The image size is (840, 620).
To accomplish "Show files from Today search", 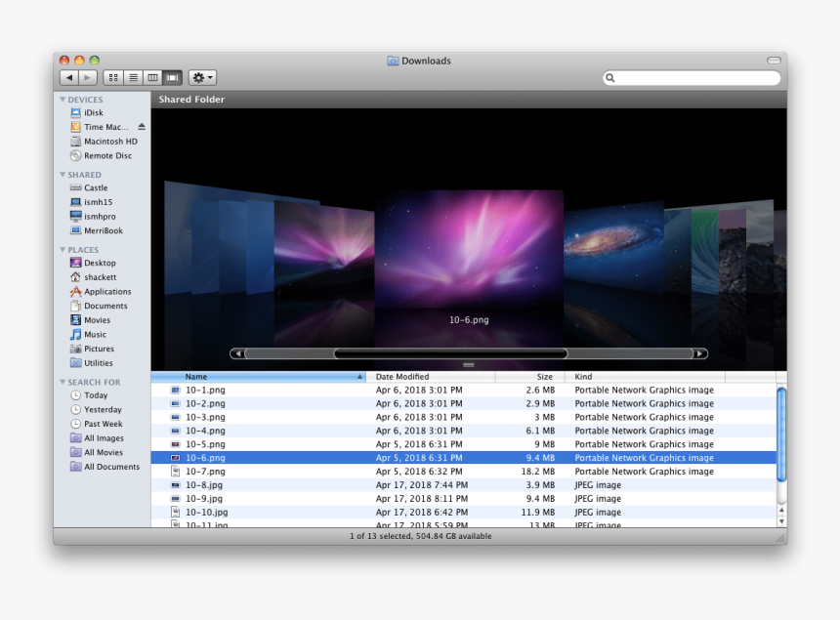I will [x=89, y=395].
